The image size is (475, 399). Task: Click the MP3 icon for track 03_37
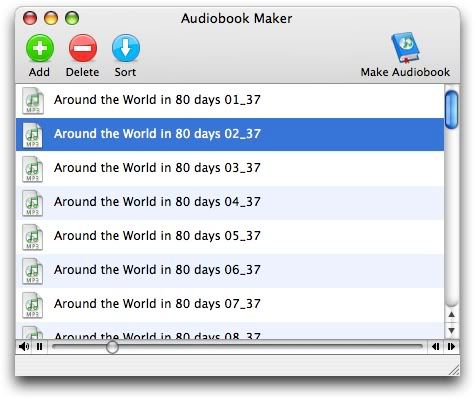point(33,168)
